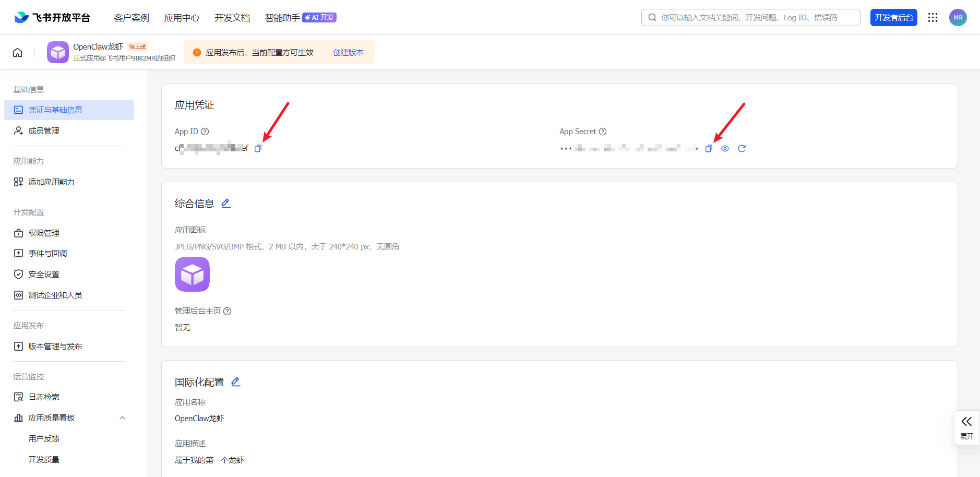This screenshot has height=477, width=980.
Task: Collapse 应用质量看板 sidebar group
Action: (x=122, y=418)
